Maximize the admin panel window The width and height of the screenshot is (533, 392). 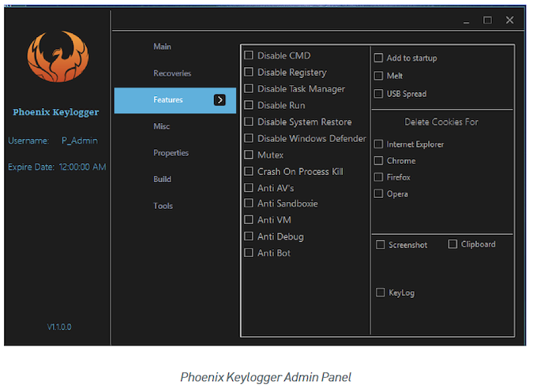pos(487,21)
